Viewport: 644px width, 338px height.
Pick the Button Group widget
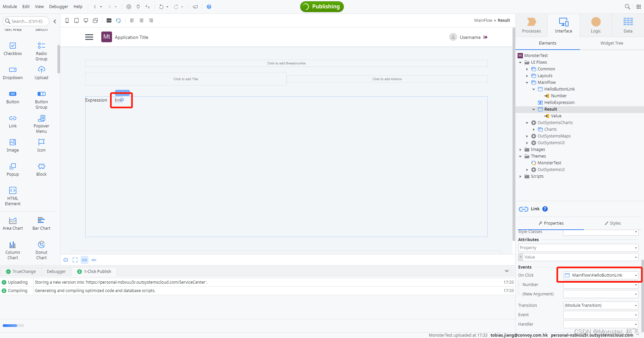pyautogui.click(x=41, y=100)
